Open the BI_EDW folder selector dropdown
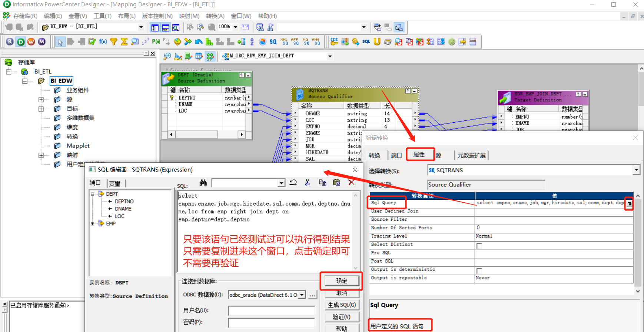 (141, 27)
